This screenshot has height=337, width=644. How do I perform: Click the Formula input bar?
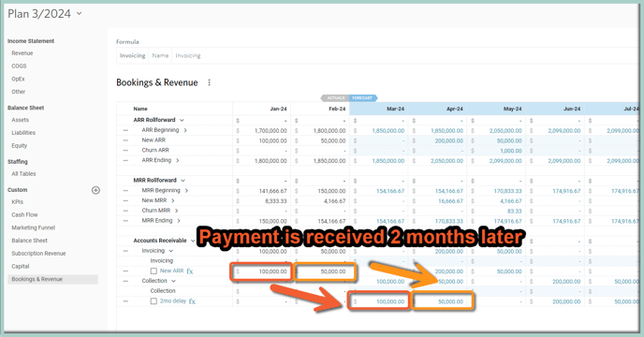click(x=377, y=55)
